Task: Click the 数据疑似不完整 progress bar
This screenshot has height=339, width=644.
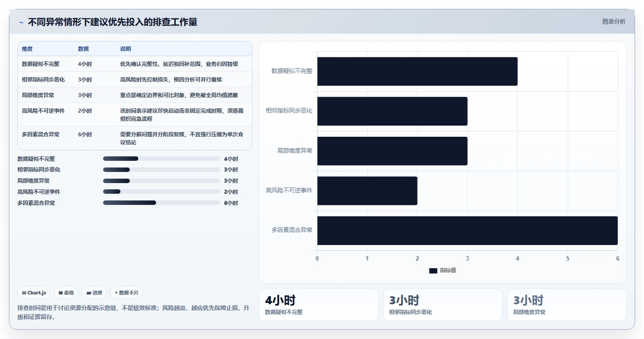Action: (161, 159)
